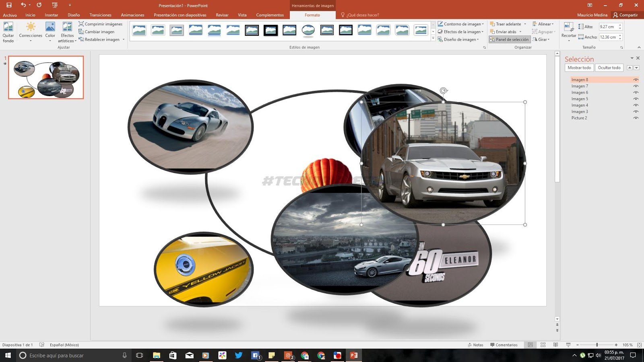This screenshot has height=362, width=644.
Task: Start slideshow from the status bar icon
Action: click(568, 345)
